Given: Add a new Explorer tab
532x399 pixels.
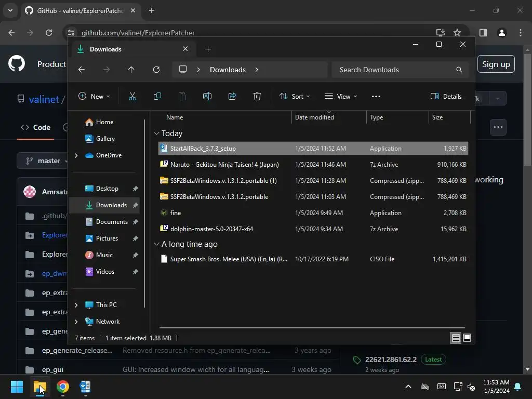Looking at the screenshot, I should click(x=208, y=49).
